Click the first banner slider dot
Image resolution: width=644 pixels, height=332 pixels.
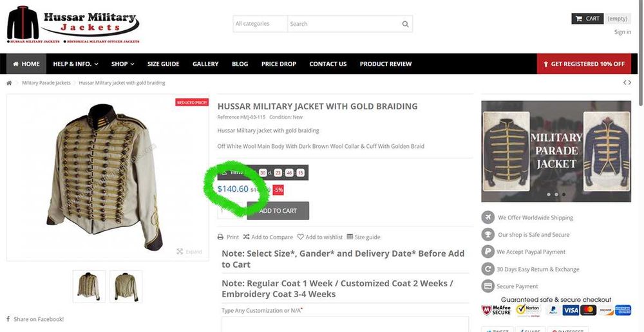pos(549,194)
